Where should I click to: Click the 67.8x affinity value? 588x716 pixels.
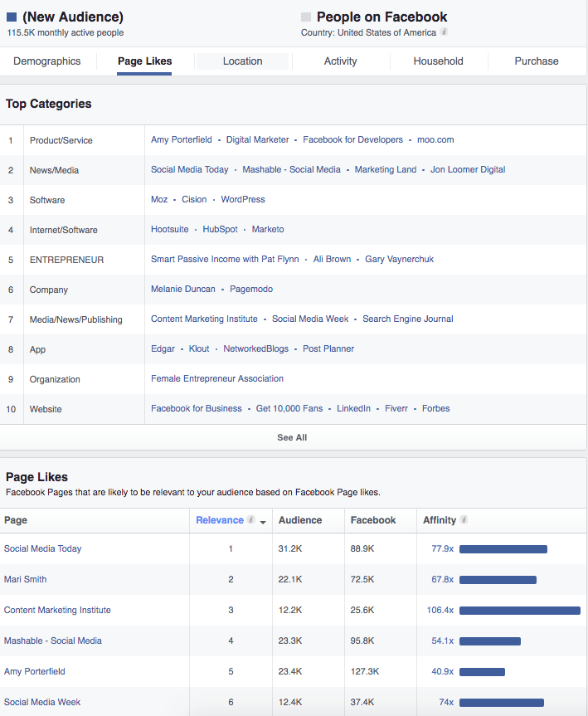[442, 579]
